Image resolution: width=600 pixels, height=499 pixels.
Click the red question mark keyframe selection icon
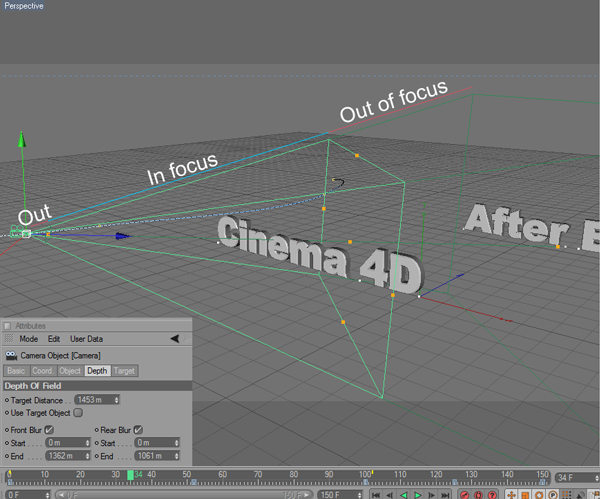point(492,495)
